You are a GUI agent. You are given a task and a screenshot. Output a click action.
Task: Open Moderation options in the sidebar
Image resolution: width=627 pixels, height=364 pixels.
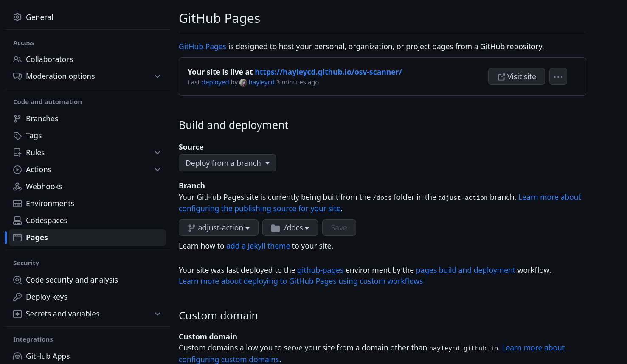click(x=60, y=76)
